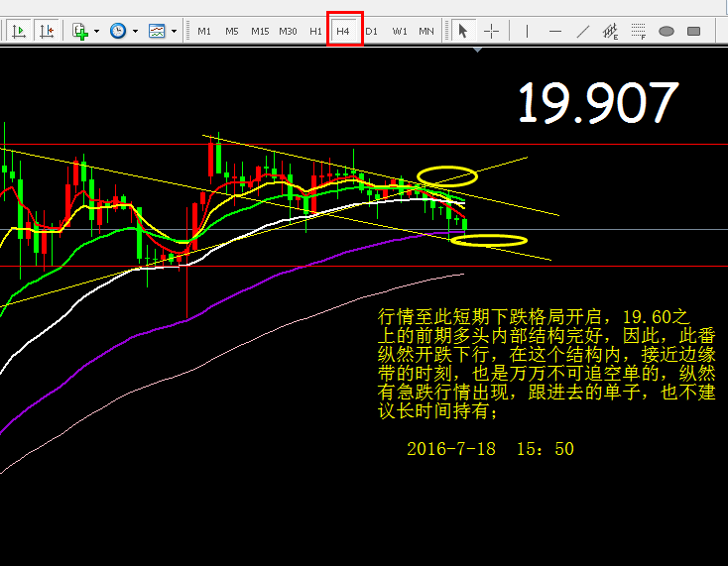Click the templates icon
The image size is (728, 566).
(158, 31)
